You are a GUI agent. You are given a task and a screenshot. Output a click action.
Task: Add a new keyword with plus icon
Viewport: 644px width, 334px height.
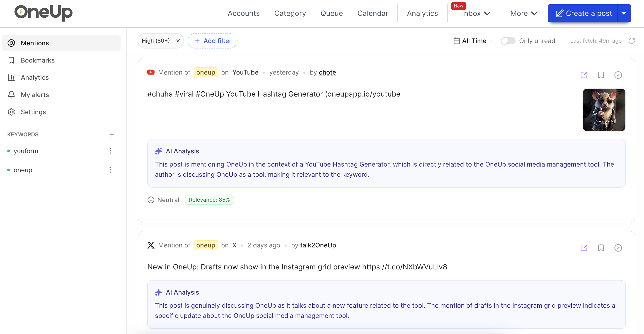[x=112, y=135]
